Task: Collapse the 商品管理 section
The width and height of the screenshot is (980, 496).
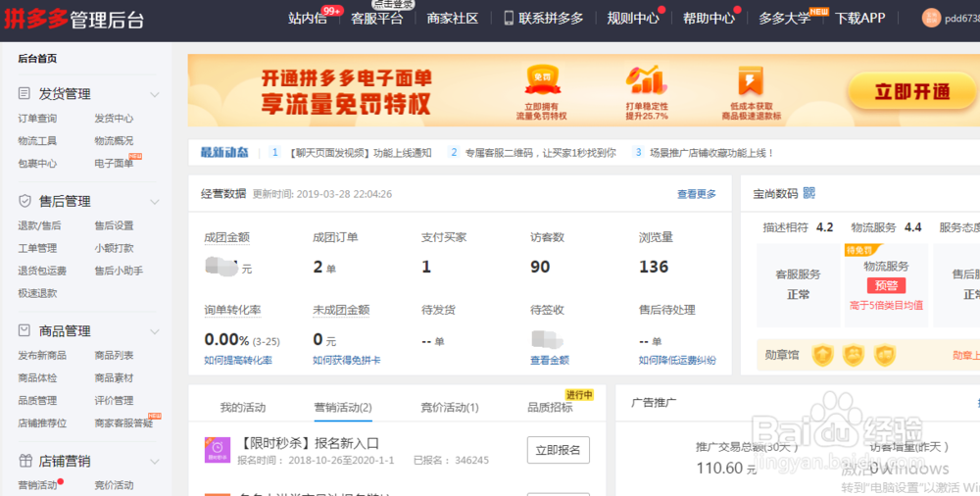Action: (155, 331)
